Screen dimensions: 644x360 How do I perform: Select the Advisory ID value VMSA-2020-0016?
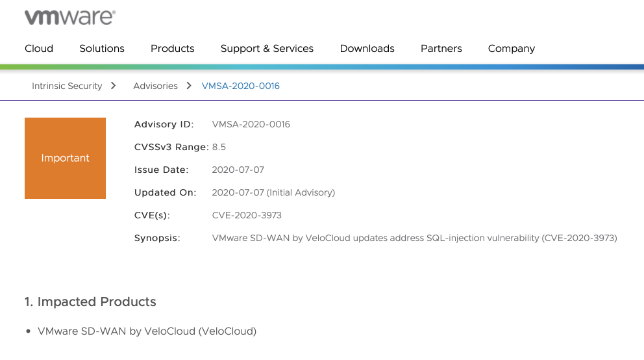(x=251, y=124)
